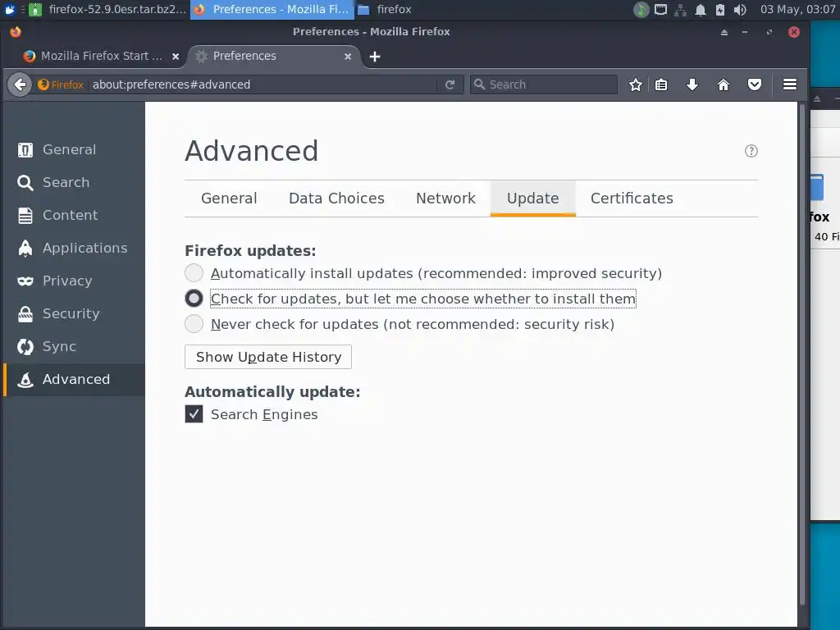The image size is (840, 630).
Task: Open the power manager battery icon
Action: point(720,10)
